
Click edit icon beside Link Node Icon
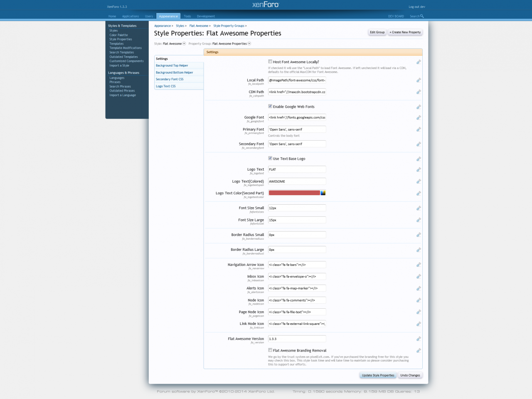pyautogui.click(x=419, y=324)
